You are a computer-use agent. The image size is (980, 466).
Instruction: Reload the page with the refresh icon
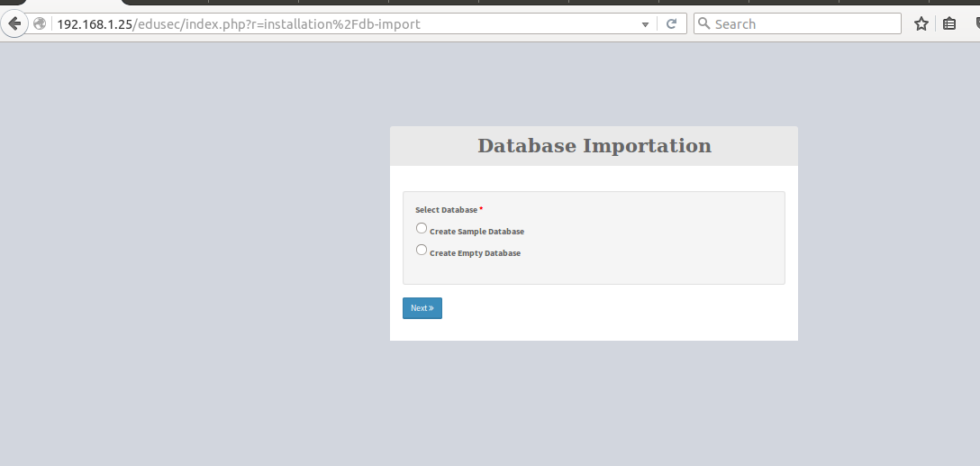(x=671, y=23)
